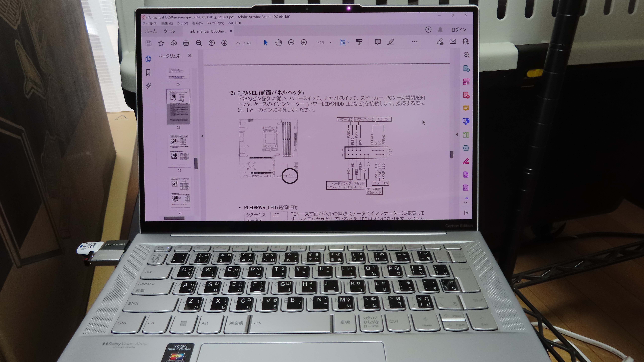Open the Create PDF tool
644x362 pixels.
[466, 95]
